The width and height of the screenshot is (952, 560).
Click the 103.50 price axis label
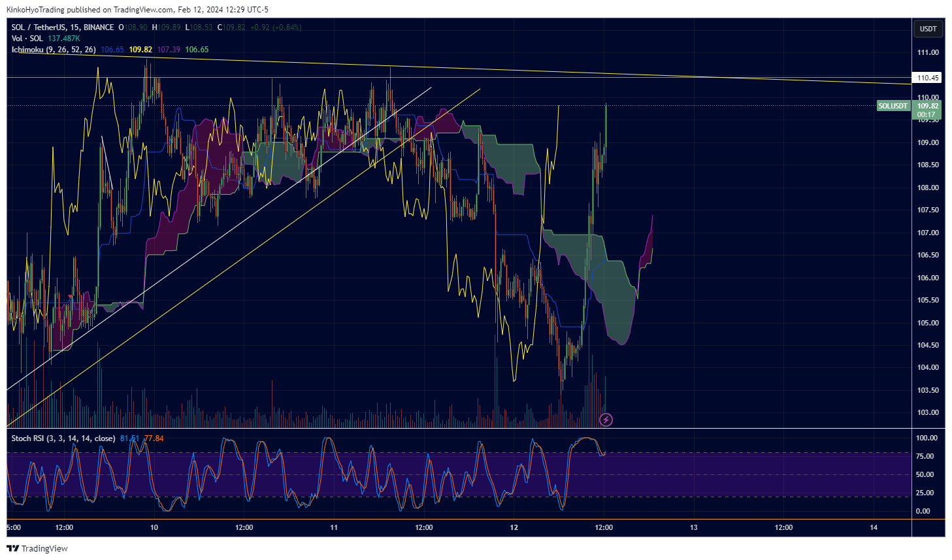(x=928, y=390)
